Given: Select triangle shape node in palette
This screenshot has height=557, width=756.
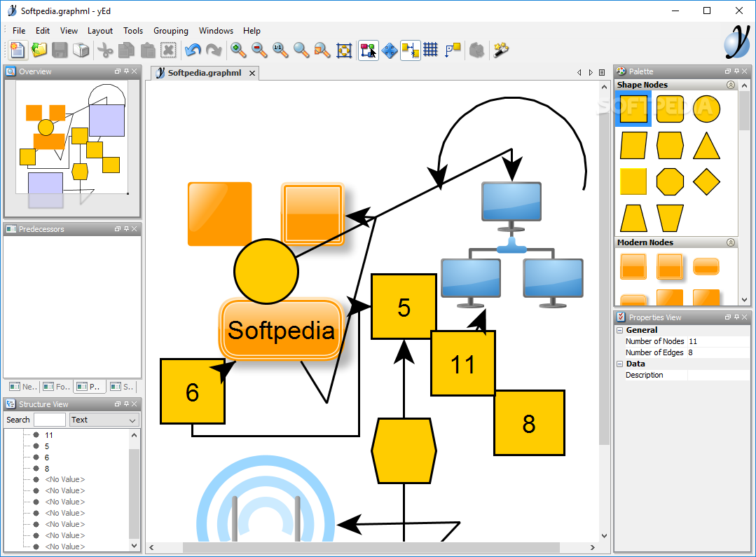Looking at the screenshot, I should 706,146.
